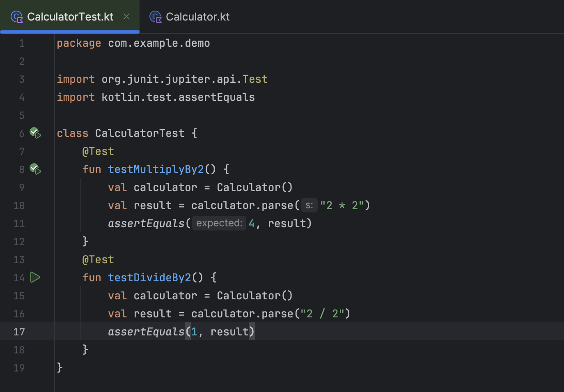Click line number 9 in the gutter
The image size is (564, 392).
[x=22, y=187]
